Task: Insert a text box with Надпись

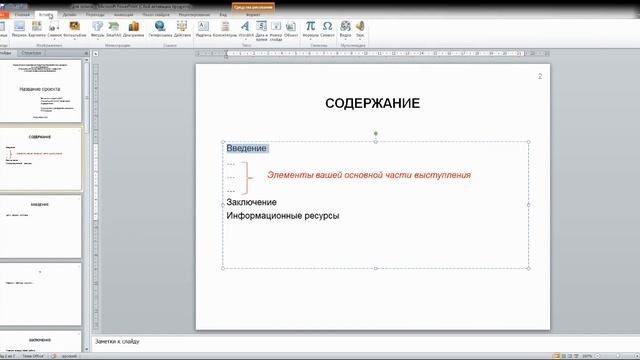Action: coord(203,29)
